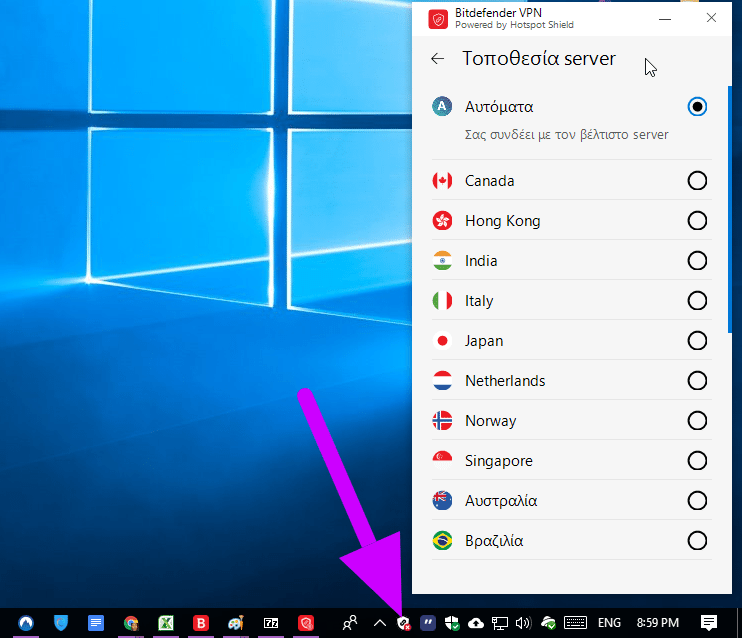Choose Βραζιλία radio button
Screen dimensions: 742x638
click(x=697, y=541)
